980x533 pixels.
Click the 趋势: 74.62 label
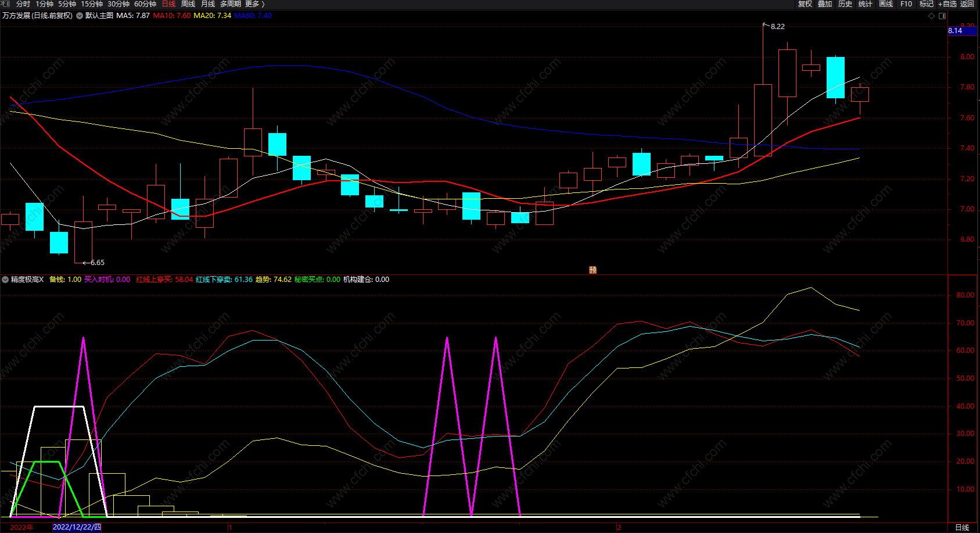[274, 280]
